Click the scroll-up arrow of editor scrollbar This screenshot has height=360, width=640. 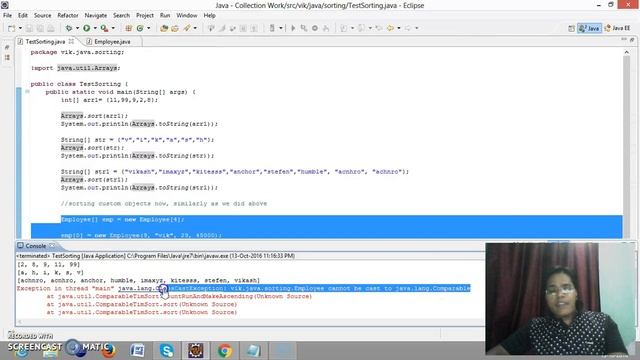pos(627,52)
